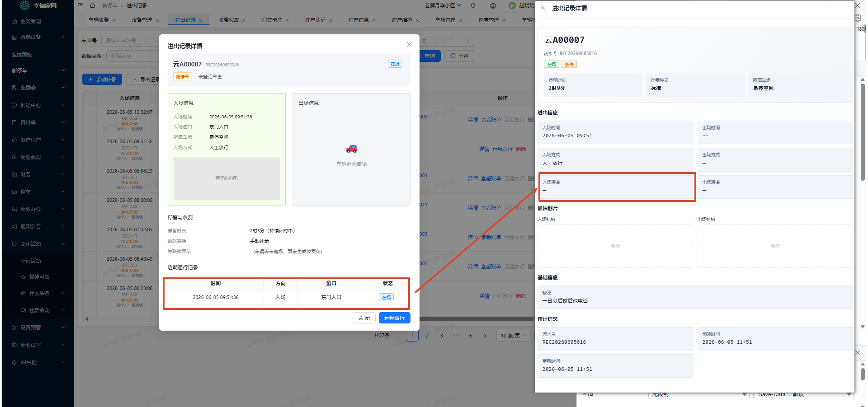The width and height of the screenshot is (868, 407).
Task: Click the 临停车 tag in the dialog
Action: (183, 76)
